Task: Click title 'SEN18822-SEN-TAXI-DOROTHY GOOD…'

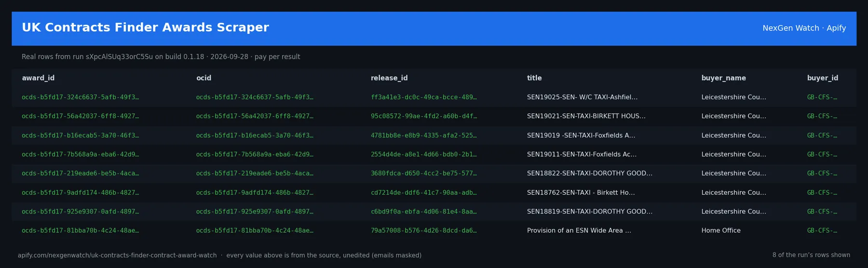Action: click(x=590, y=174)
